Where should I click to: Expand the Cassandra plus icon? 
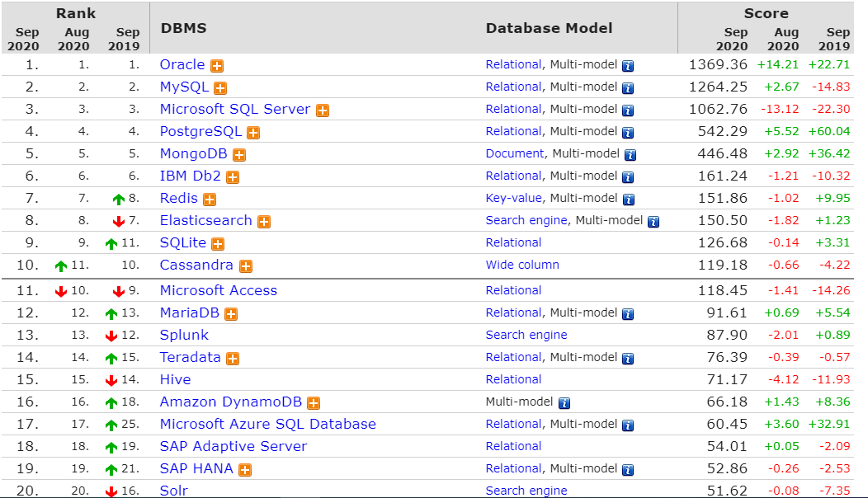[246, 266]
